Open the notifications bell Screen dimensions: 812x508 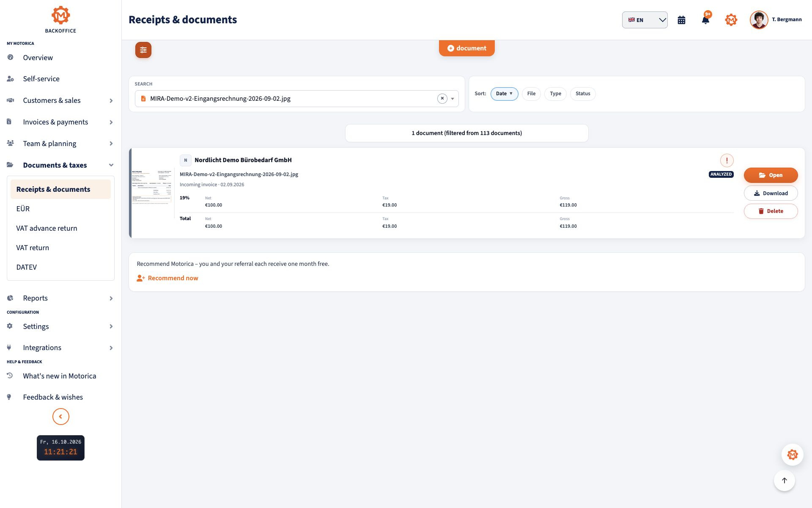tap(705, 20)
